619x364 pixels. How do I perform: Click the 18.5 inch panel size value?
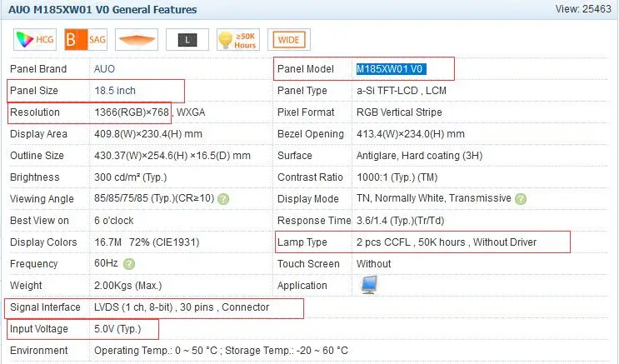point(115,91)
